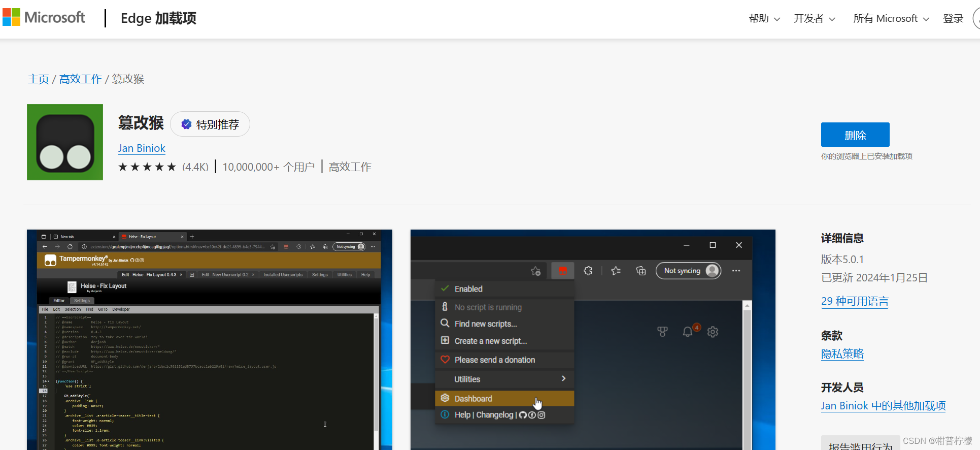The height and width of the screenshot is (450, 980).
Task: Click the second screenshot's vertical scrollbar
Action: (747, 375)
